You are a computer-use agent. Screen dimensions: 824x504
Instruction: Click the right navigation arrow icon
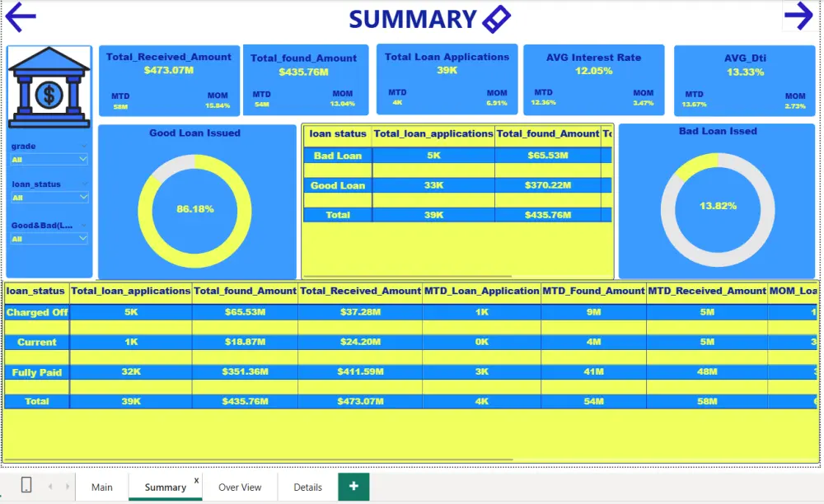799,16
